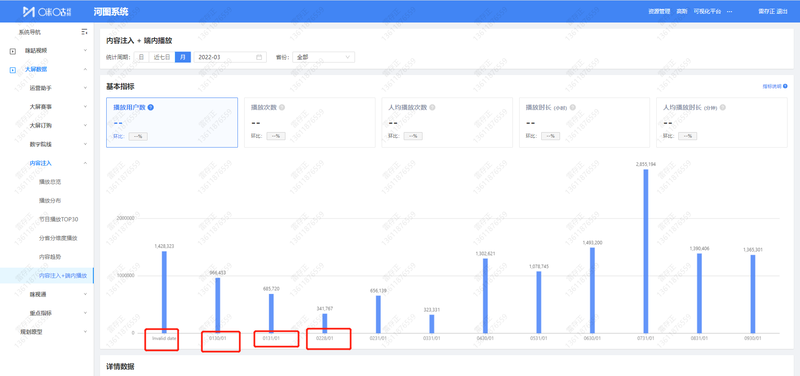Click the bar labeled 1,493,200
Screen dimensions: 800x376
click(592, 290)
